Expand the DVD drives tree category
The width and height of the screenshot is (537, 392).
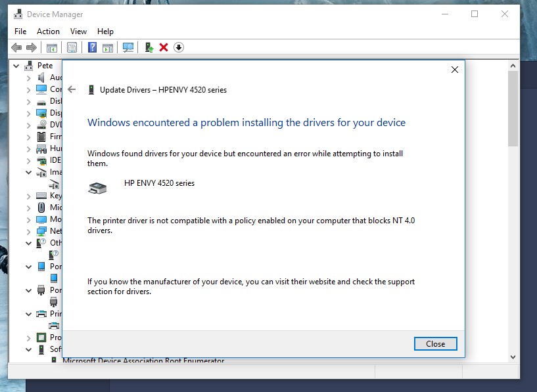pos(29,125)
